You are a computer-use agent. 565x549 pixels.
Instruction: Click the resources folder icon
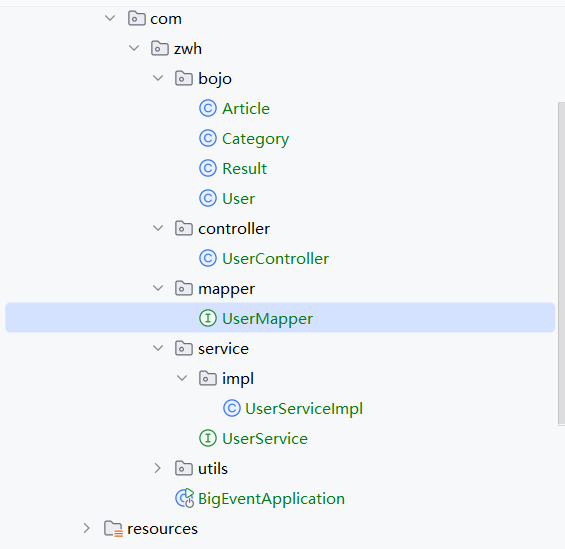pos(114,528)
